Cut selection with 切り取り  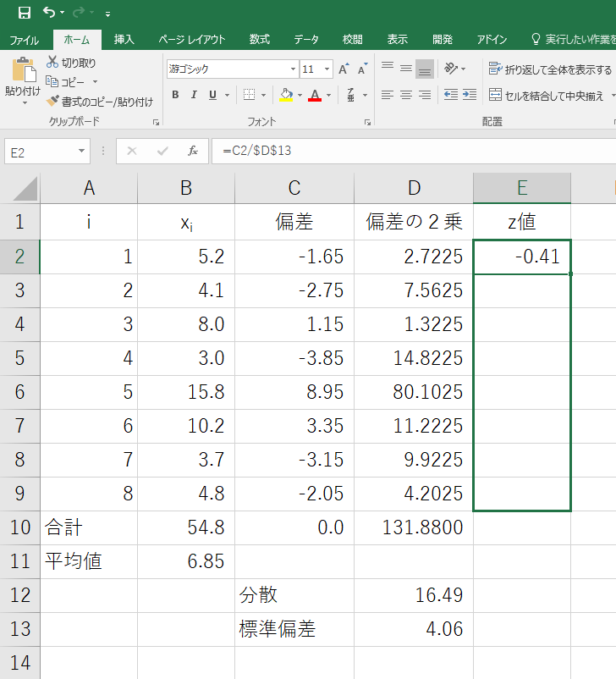click(x=71, y=63)
